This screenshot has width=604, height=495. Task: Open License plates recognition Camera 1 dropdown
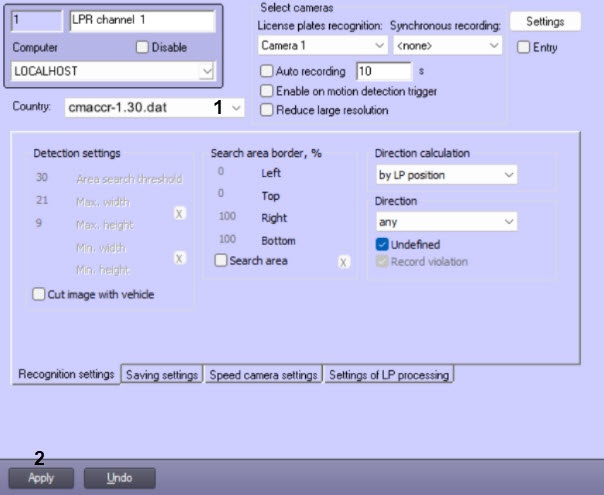322,45
